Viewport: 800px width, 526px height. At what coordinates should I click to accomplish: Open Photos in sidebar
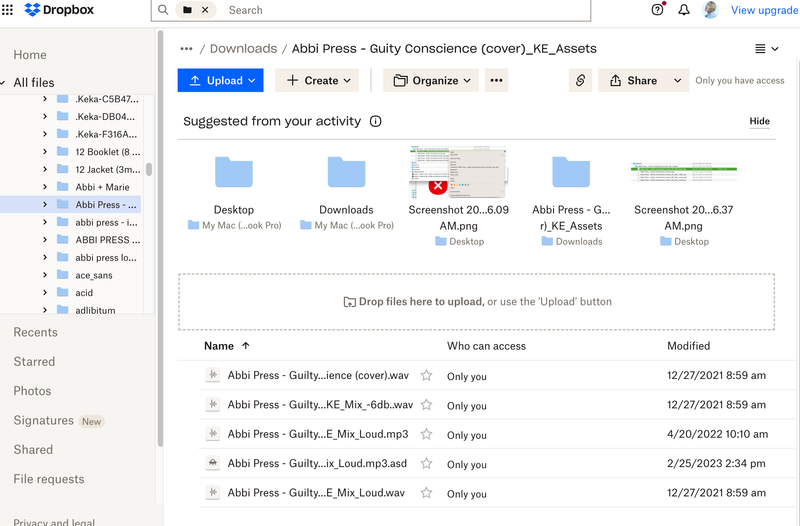click(x=32, y=391)
